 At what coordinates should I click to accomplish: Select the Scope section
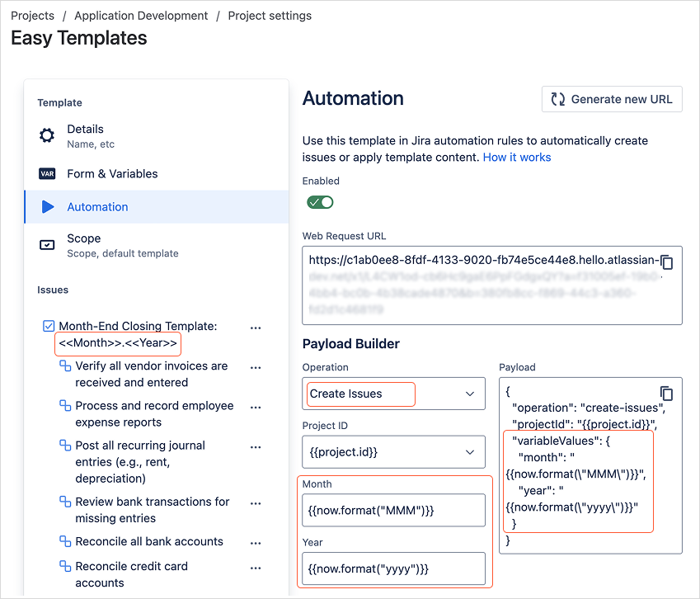84,245
